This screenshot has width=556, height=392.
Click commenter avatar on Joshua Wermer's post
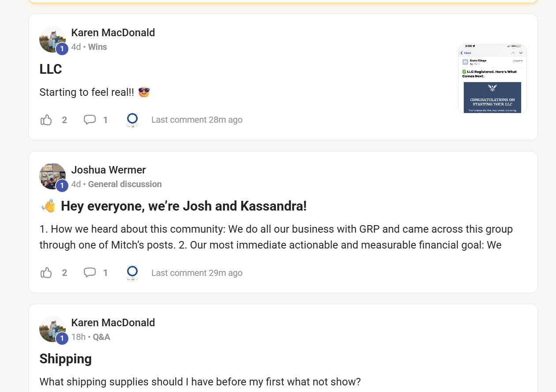click(x=132, y=273)
